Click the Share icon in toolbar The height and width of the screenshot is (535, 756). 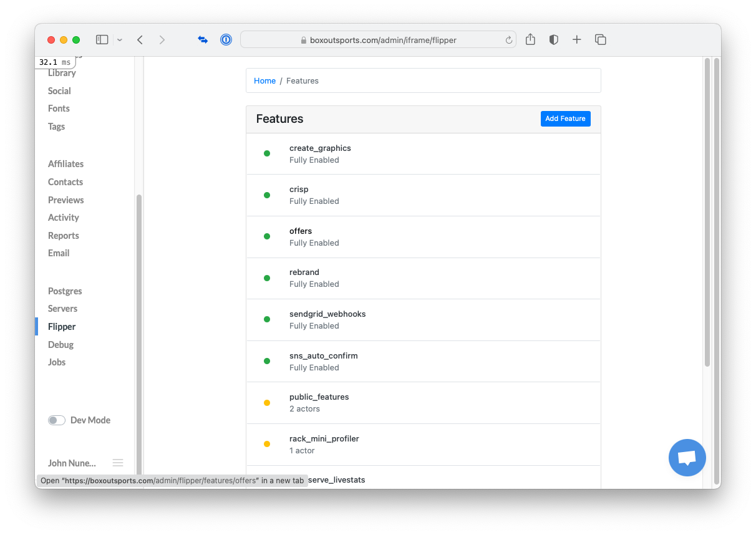coord(530,39)
